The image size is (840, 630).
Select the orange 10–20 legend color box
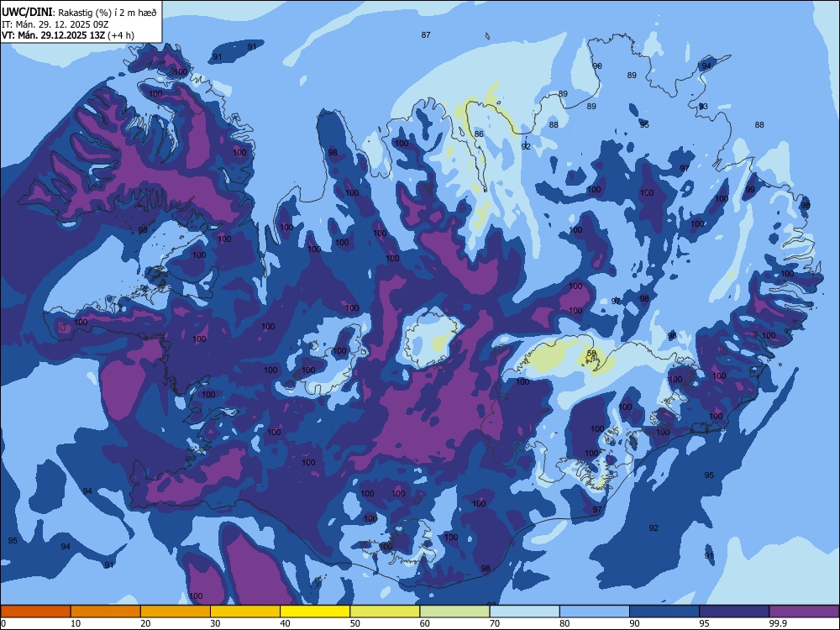click(x=106, y=612)
